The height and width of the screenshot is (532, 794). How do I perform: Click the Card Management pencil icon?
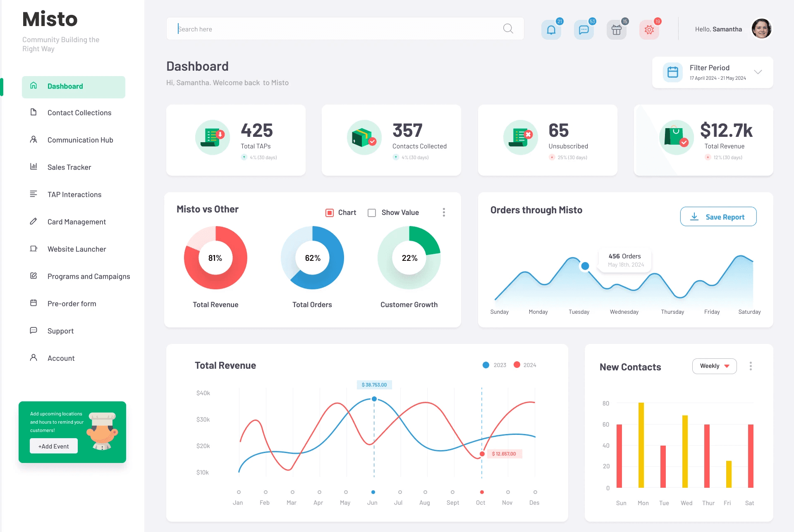[x=33, y=221]
